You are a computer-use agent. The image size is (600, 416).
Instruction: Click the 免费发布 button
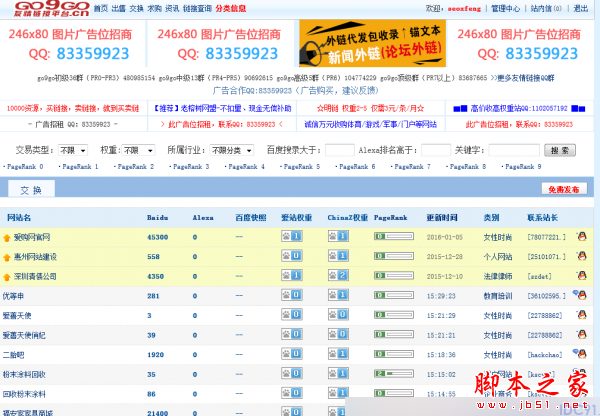564,189
